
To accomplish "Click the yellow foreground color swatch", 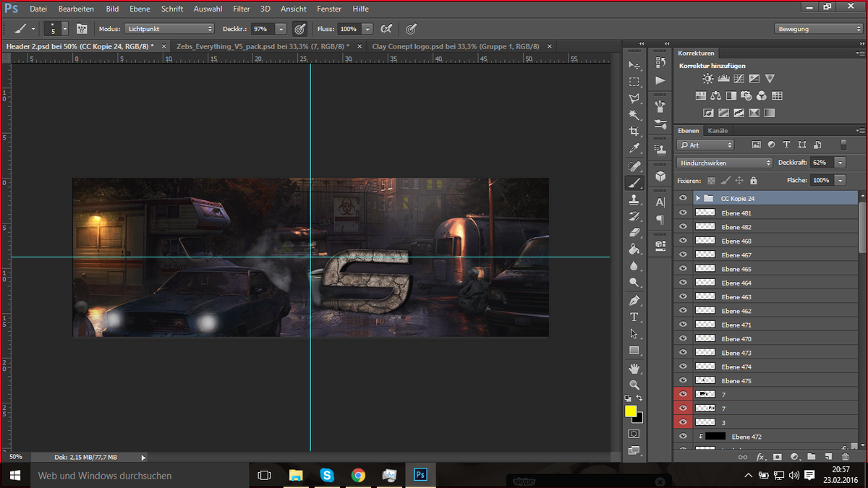I will pyautogui.click(x=631, y=411).
